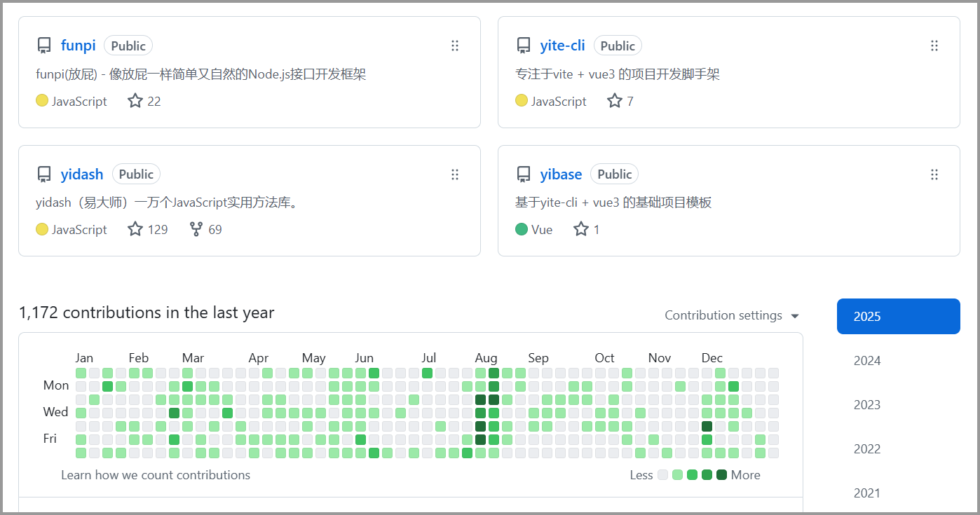The width and height of the screenshot is (980, 515).
Task: Click the repository icon beside funpi
Action: point(44,46)
